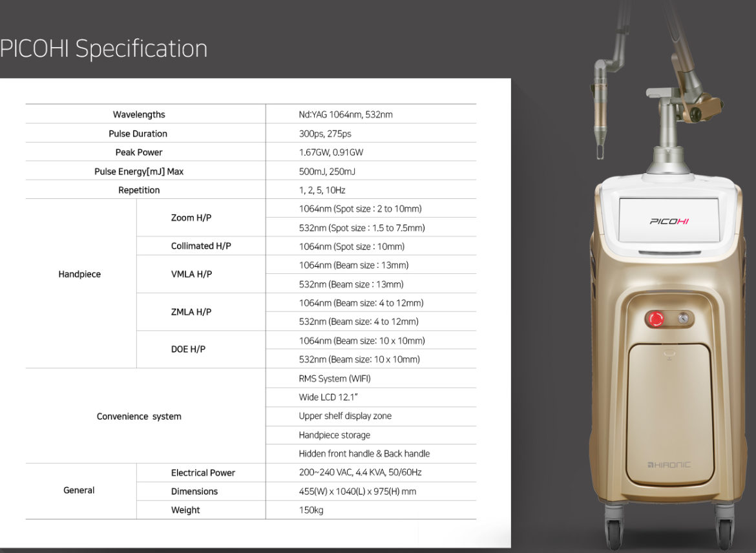Click 1064nm Beam size 10 x 10mm

click(x=362, y=341)
